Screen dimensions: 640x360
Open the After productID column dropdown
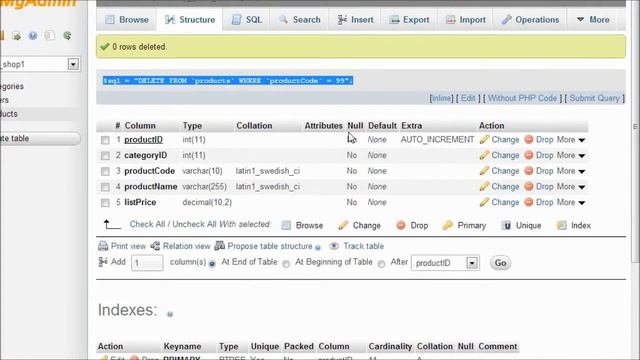(445, 263)
